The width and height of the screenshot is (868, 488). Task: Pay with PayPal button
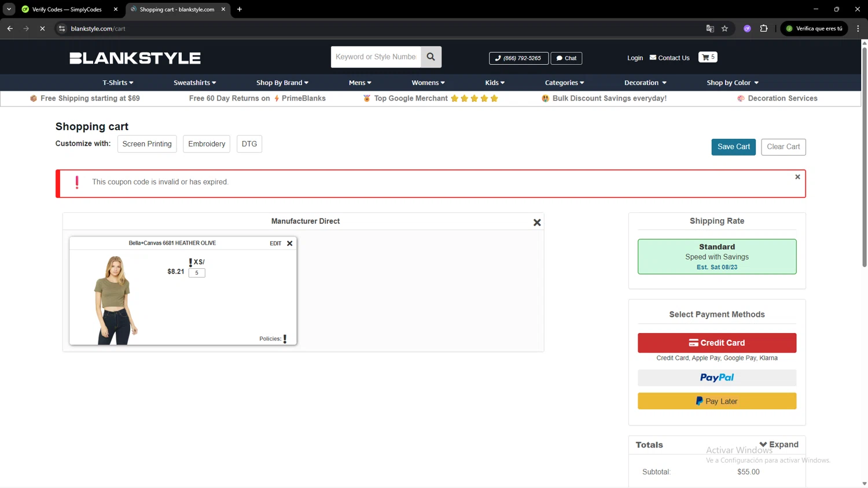click(x=717, y=378)
